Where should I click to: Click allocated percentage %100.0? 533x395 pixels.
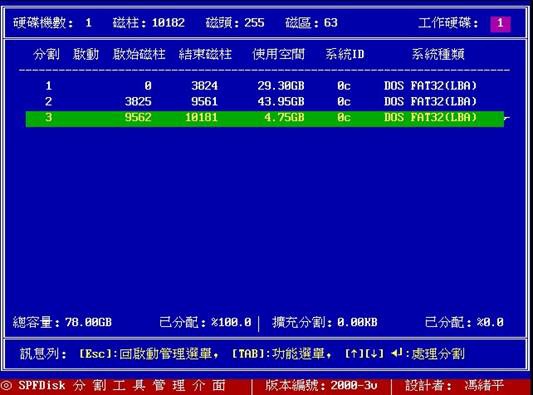(x=231, y=322)
